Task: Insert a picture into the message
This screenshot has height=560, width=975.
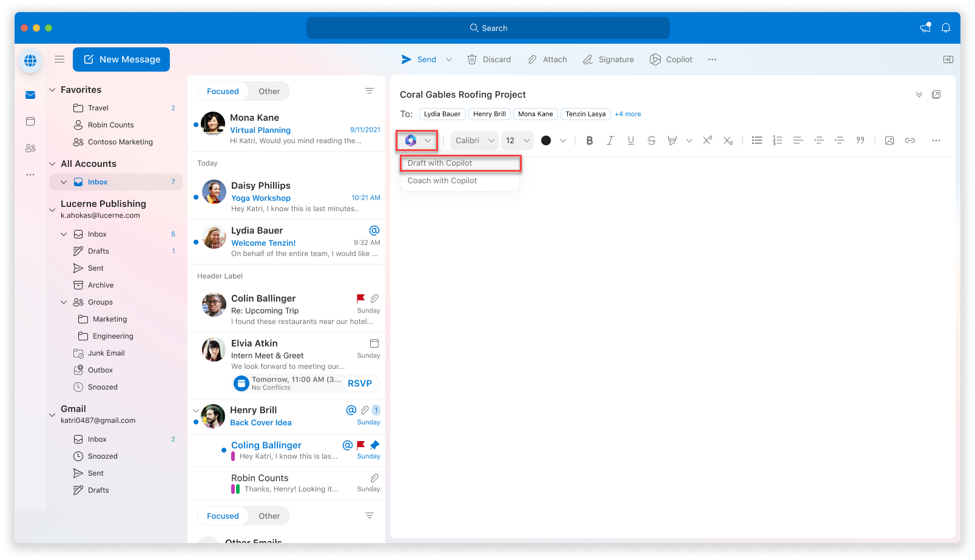Action: click(889, 141)
